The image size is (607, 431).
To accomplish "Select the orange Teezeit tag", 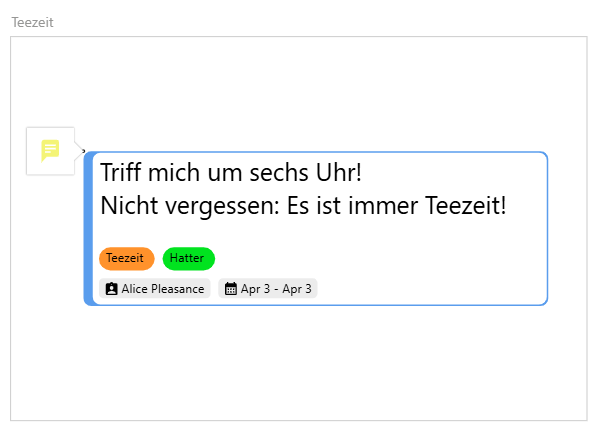I will (127, 258).
